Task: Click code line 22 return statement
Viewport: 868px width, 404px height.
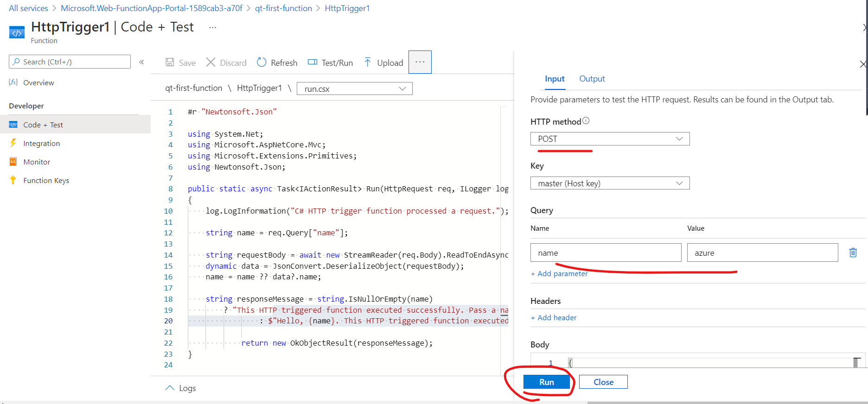Action: click(337, 343)
